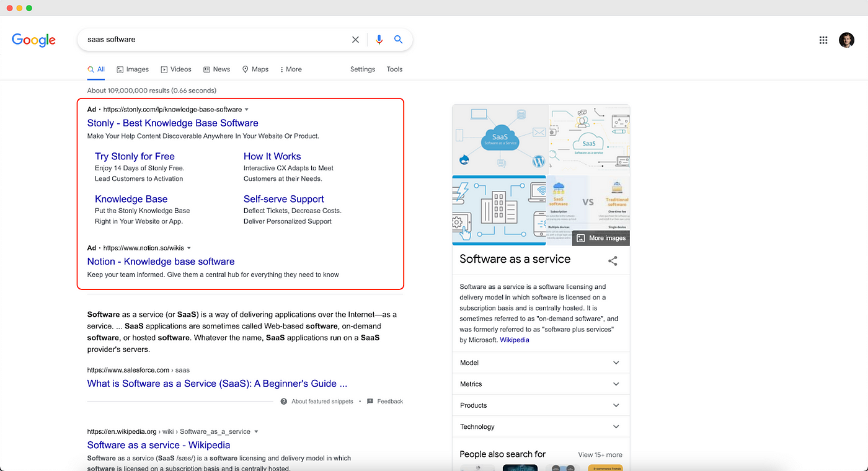
Task: Click the About featured snippets help icon
Action: click(x=284, y=402)
